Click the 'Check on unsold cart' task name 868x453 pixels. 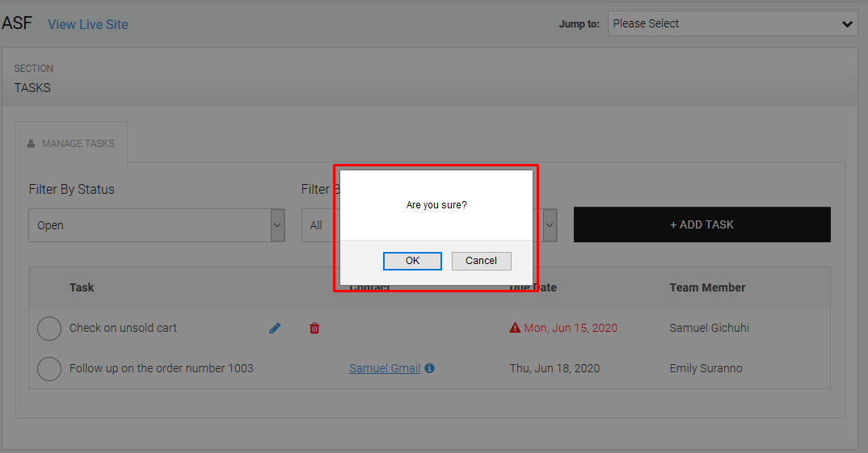(123, 328)
